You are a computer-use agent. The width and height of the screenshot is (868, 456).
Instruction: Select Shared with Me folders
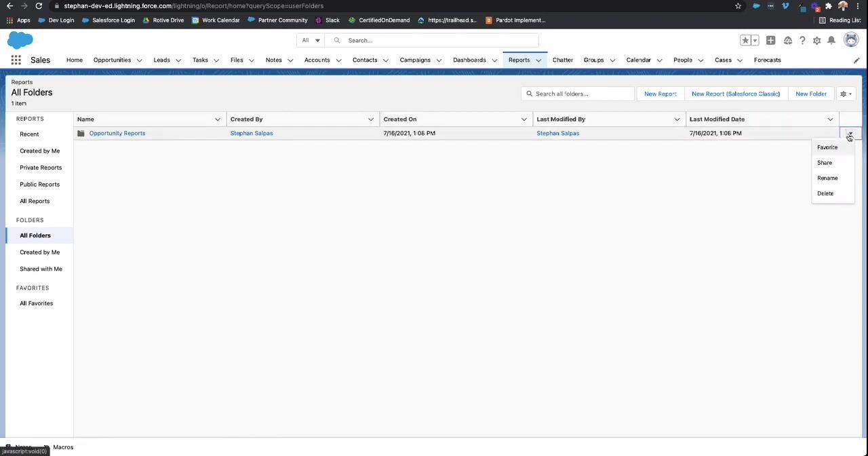(41, 269)
